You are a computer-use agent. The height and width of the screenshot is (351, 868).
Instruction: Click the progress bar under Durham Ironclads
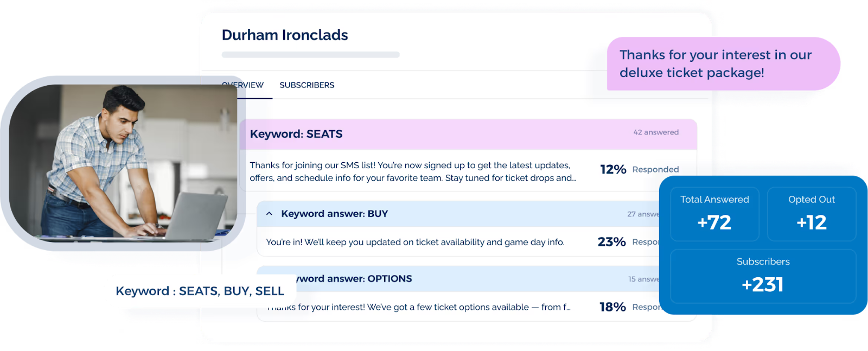click(x=311, y=54)
